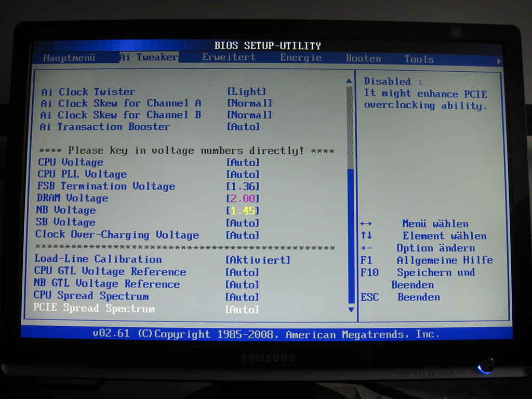Open the Booten tab

pyautogui.click(x=363, y=58)
